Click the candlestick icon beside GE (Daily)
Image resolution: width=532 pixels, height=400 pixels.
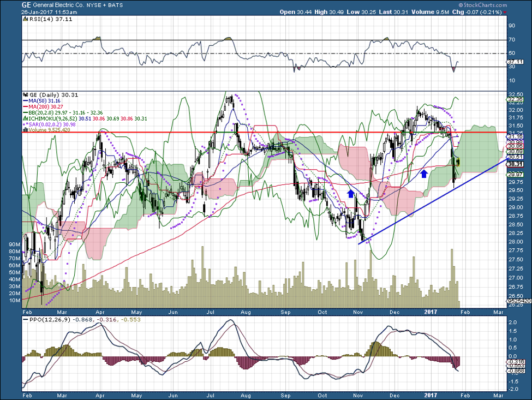click(x=25, y=95)
